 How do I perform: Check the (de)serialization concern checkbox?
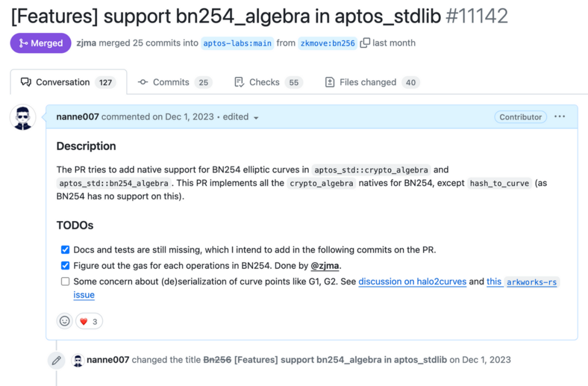pyautogui.click(x=65, y=281)
